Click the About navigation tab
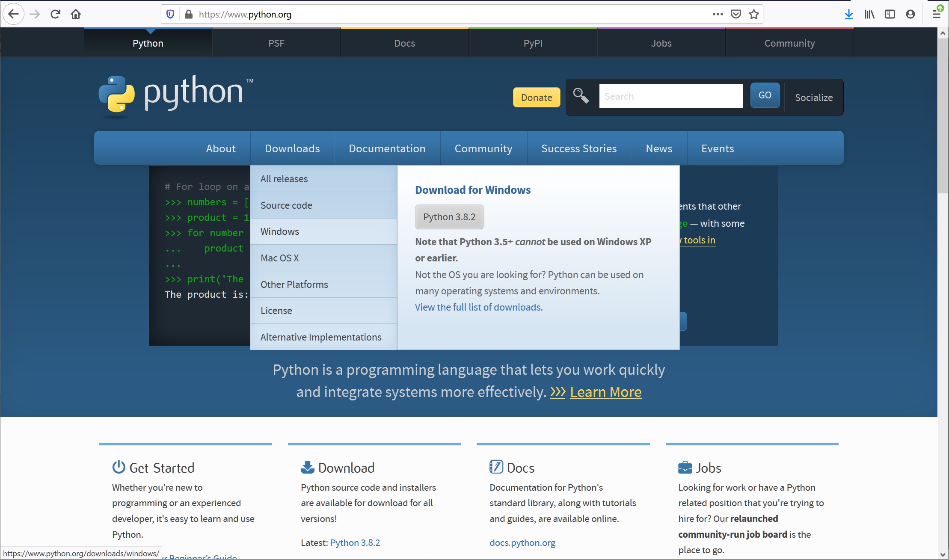This screenshot has height=560, width=949. coord(221,148)
